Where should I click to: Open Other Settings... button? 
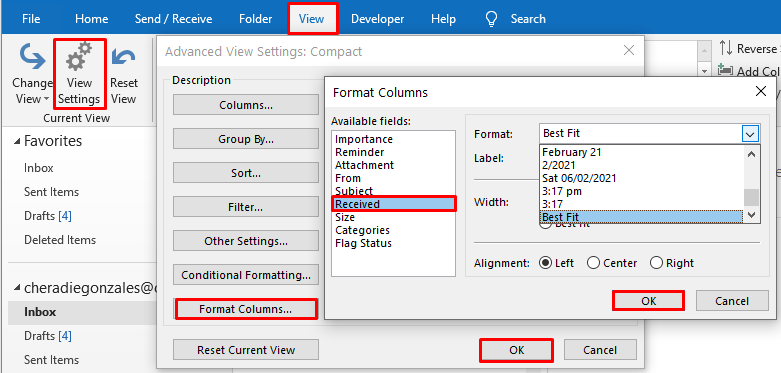point(246,241)
